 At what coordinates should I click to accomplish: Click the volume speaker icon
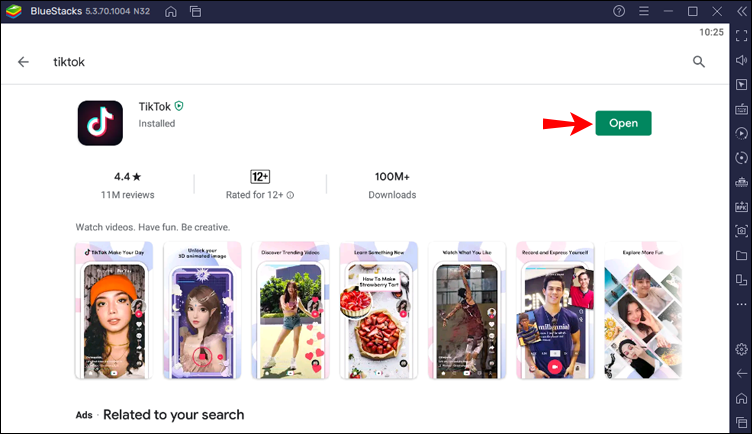741,60
